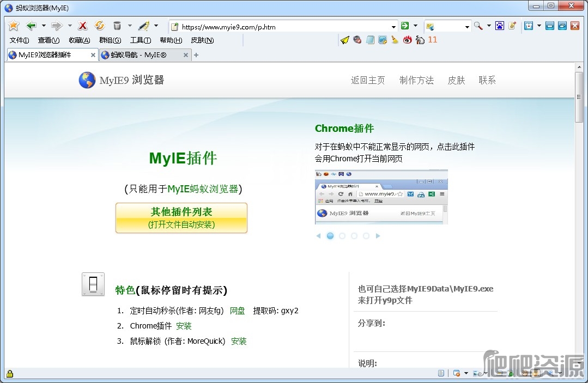The height and width of the screenshot is (383, 588).
Task: Close the 蚂蚁导航 tab
Action: (x=186, y=55)
